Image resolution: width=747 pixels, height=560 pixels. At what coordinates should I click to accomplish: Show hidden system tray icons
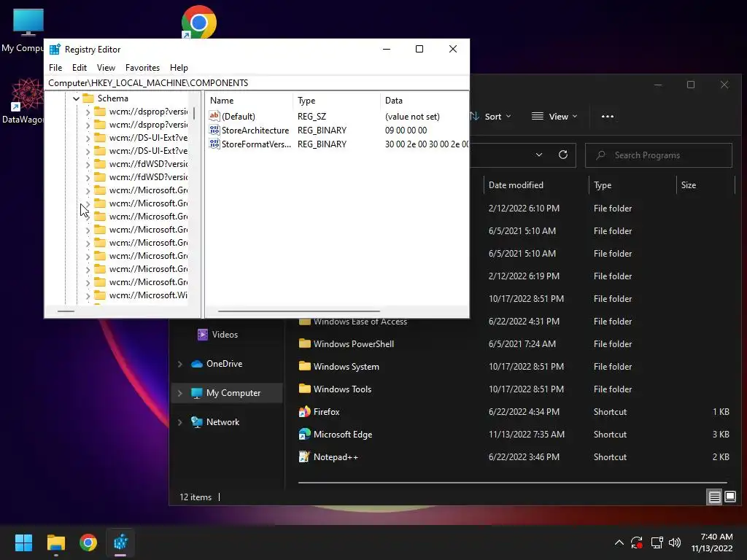(x=619, y=542)
